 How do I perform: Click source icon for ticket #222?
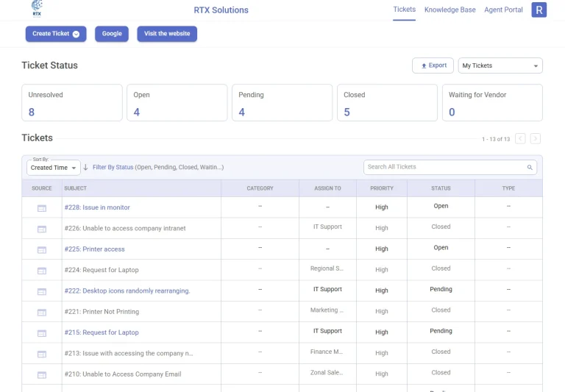coord(42,291)
